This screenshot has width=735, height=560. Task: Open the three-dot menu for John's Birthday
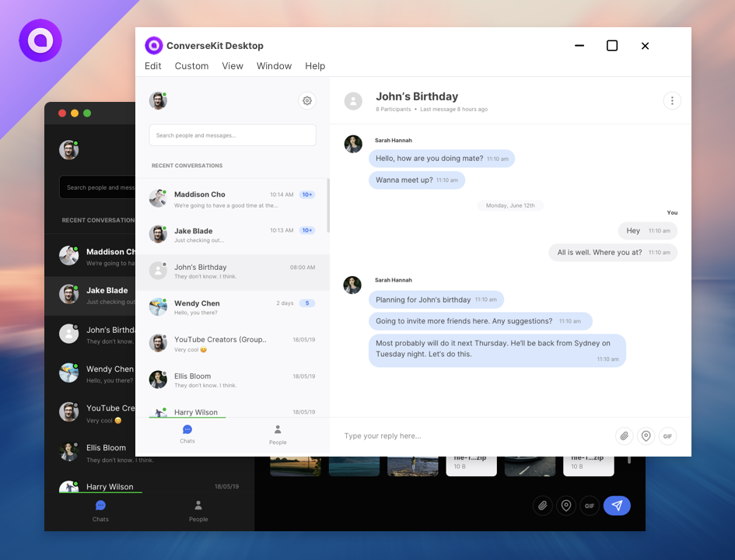(672, 100)
